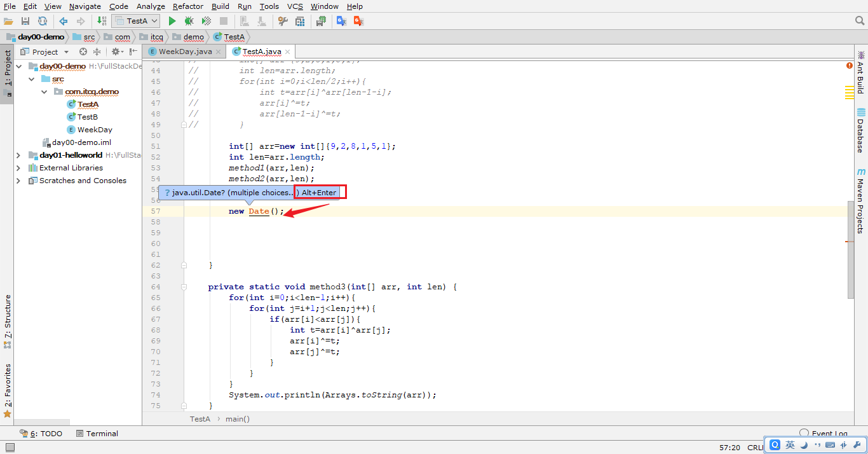Click the editor vertical scrollbar thumb

coord(851,250)
